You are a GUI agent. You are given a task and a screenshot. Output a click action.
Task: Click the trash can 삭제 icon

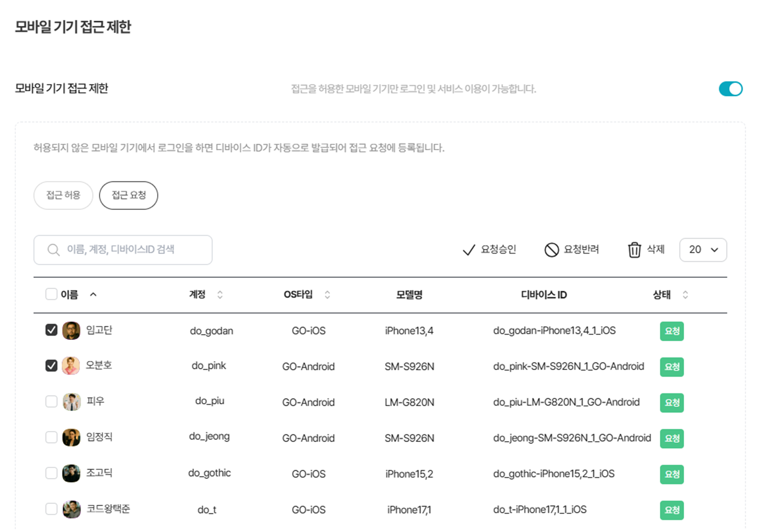(x=634, y=250)
